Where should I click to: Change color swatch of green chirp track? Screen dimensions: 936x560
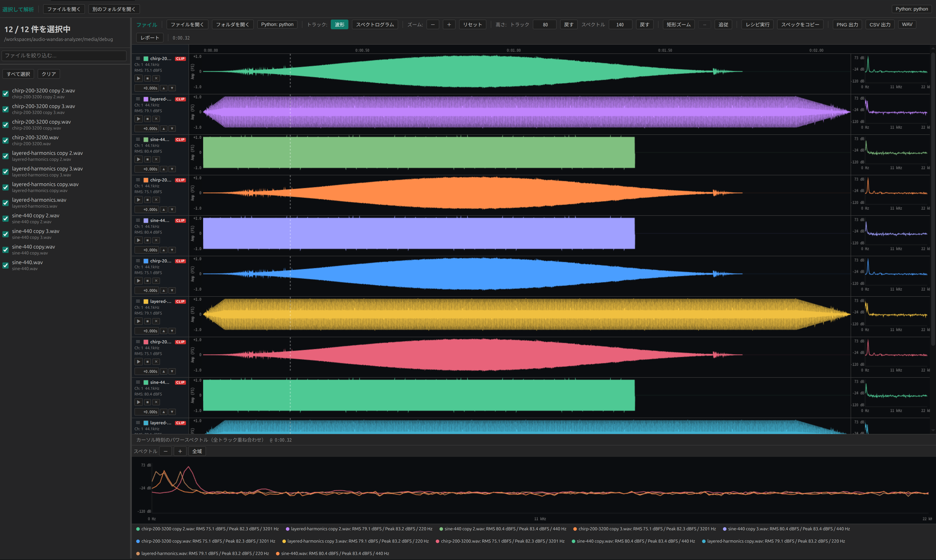(x=146, y=59)
